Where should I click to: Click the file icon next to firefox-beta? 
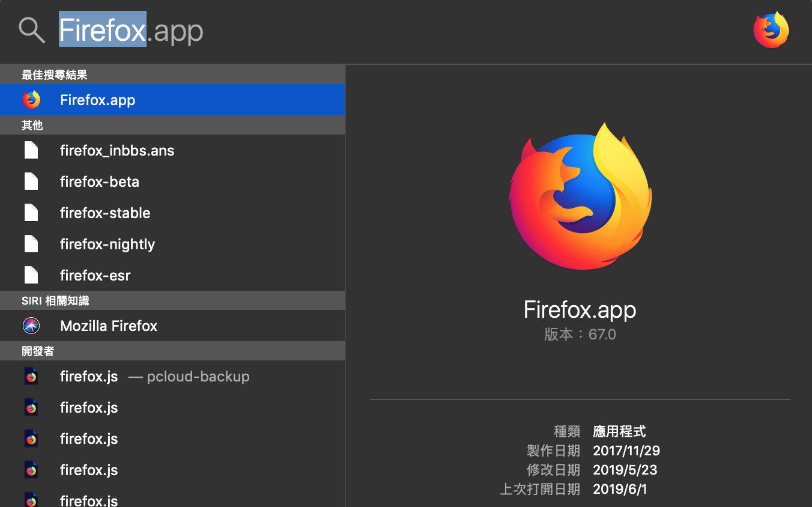(x=31, y=181)
